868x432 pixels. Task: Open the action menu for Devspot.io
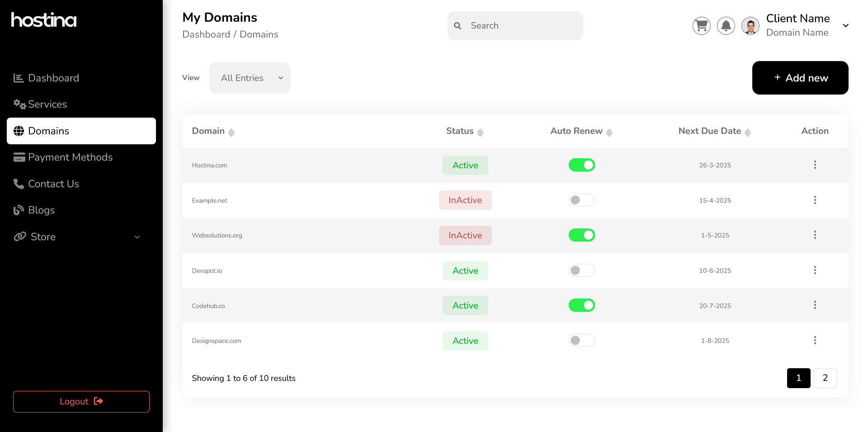[815, 270]
